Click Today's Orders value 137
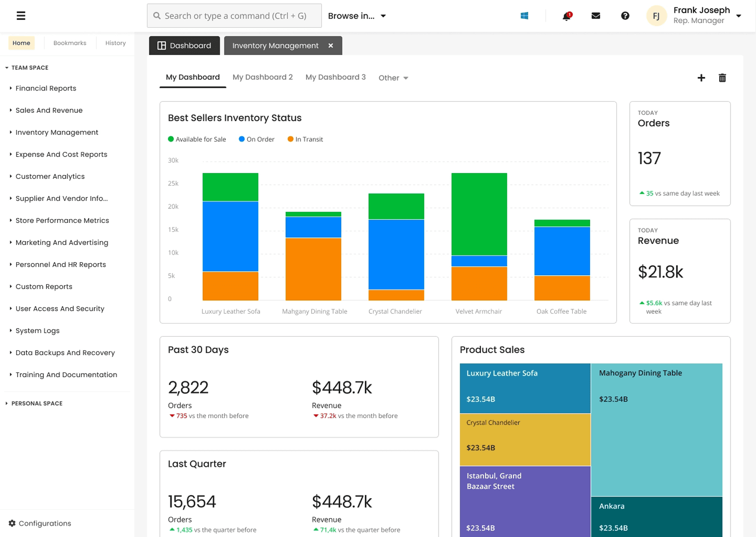The width and height of the screenshot is (756, 537). (x=649, y=158)
